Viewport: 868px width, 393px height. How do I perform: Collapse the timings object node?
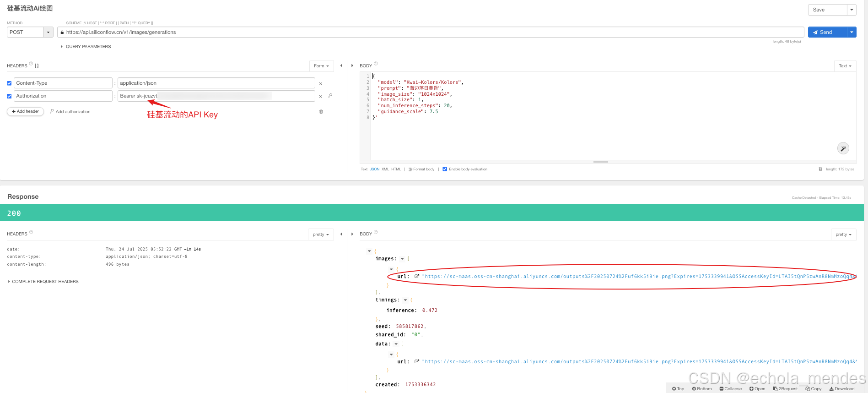click(405, 300)
